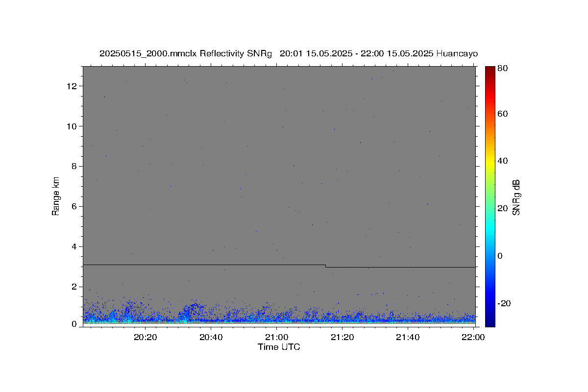The height and width of the screenshot is (392, 588).
Task: Click the '20:40' time tick label
Action: click(x=211, y=337)
